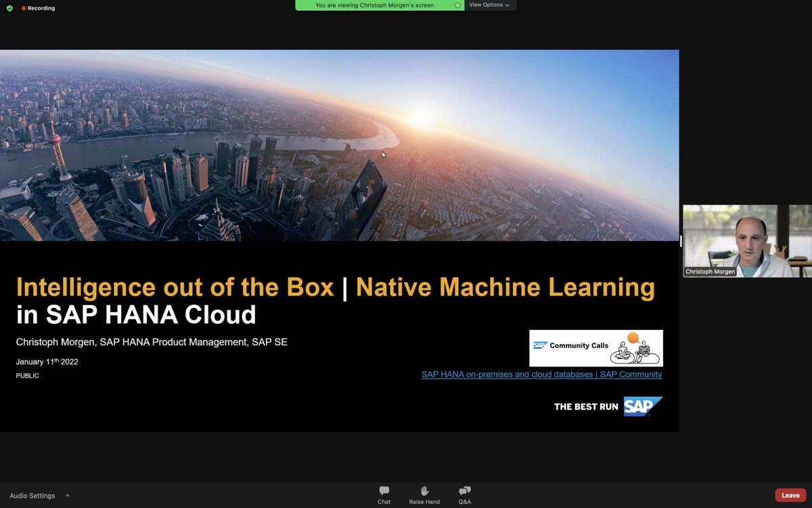Expand the Audio Settings options with the chevron
Screen dimensions: 812x508
tap(66, 495)
